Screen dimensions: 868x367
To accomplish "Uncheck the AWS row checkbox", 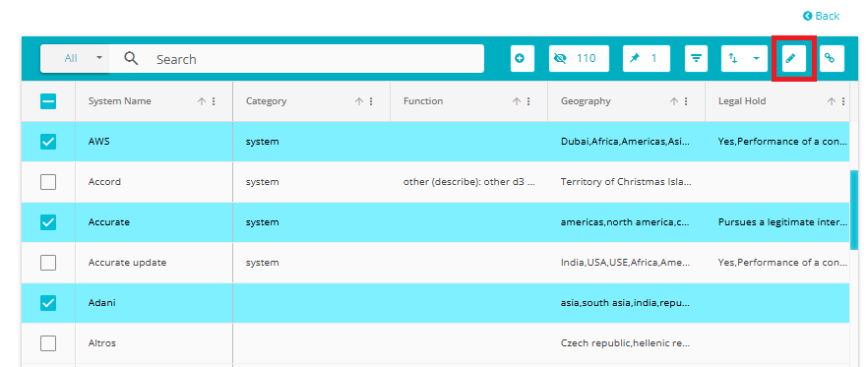I will click(48, 142).
